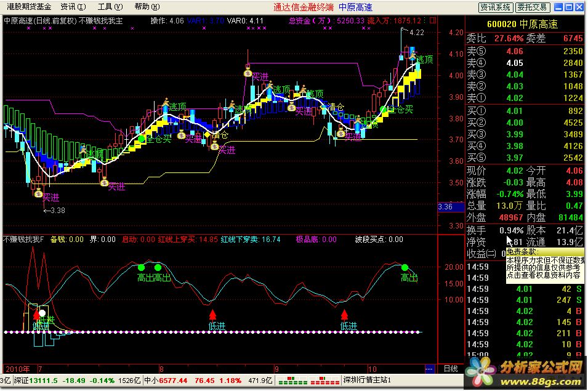This screenshot has height=391, width=588.
Task: Click the 中小 6577.44 index in status bar
Action: [166, 381]
